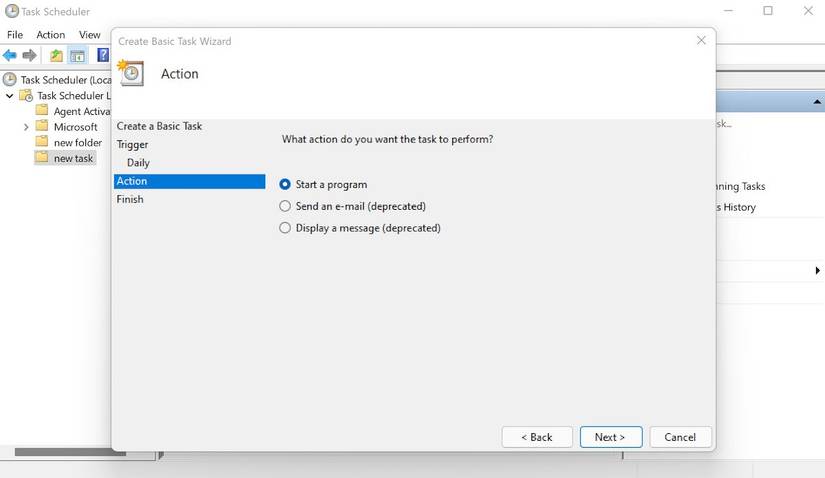
Task: Open the File menu
Action: click(15, 35)
